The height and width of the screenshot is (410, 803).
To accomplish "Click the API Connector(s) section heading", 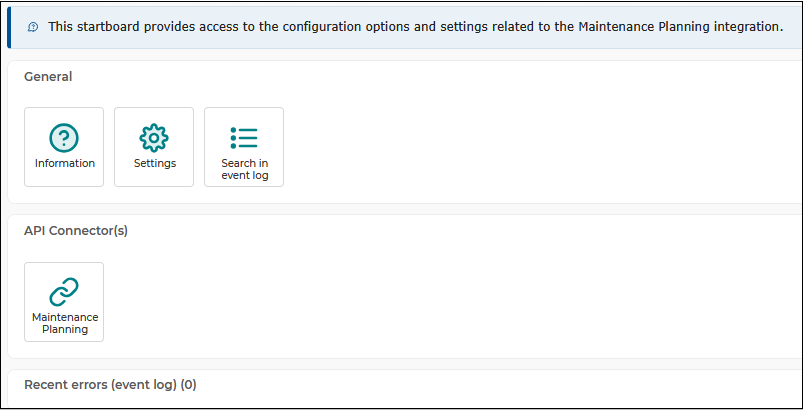I will click(76, 231).
